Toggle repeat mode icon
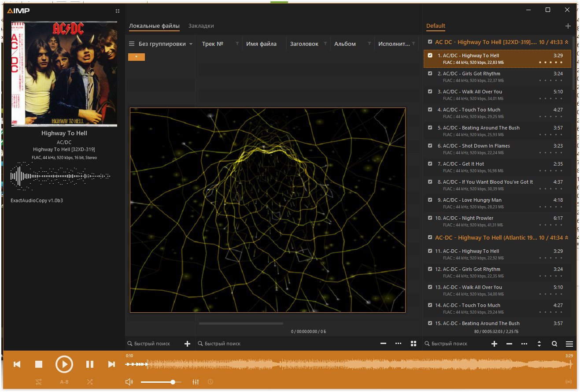 point(38,382)
